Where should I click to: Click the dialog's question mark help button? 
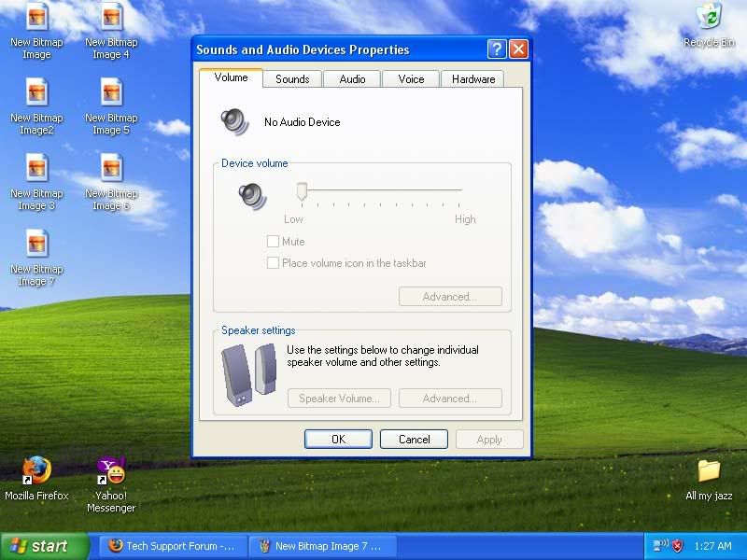(x=497, y=49)
